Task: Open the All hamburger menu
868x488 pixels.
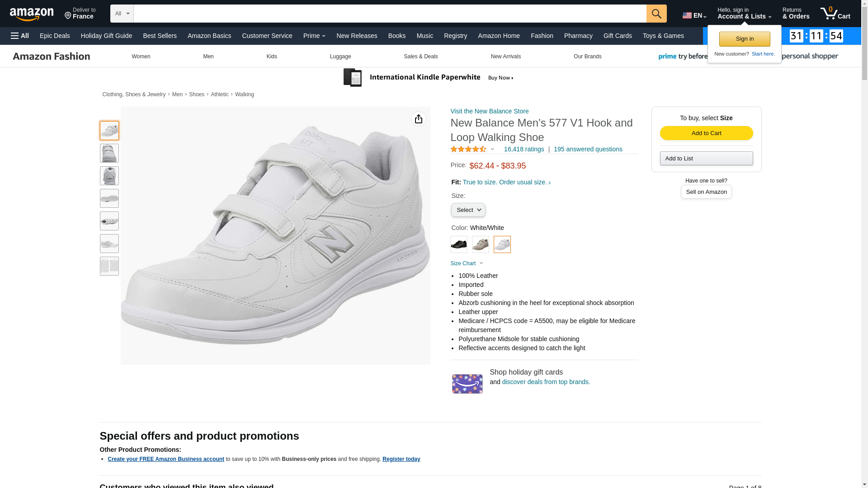Action: 20,36
